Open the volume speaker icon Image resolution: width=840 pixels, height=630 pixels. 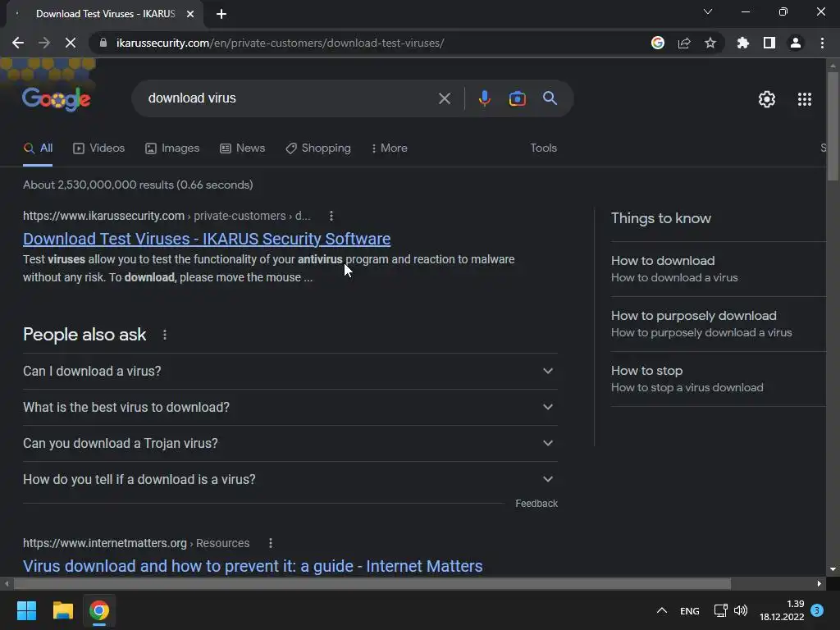click(x=741, y=610)
